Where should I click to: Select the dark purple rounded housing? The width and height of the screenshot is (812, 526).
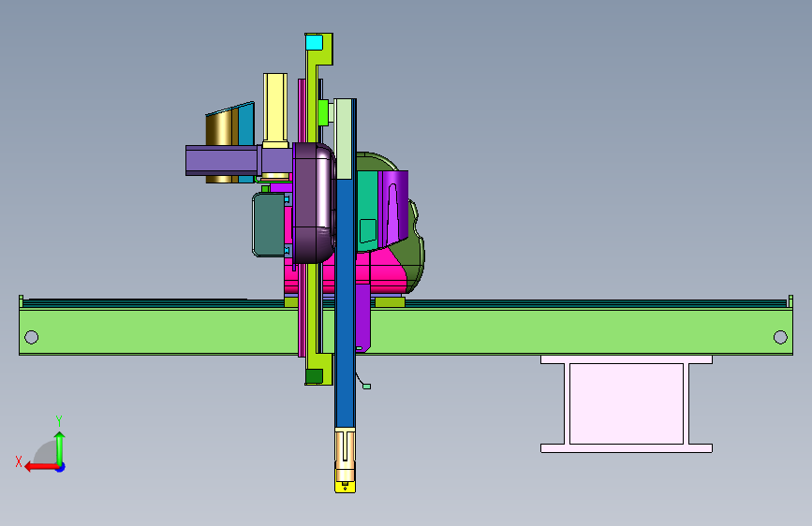pos(313,203)
